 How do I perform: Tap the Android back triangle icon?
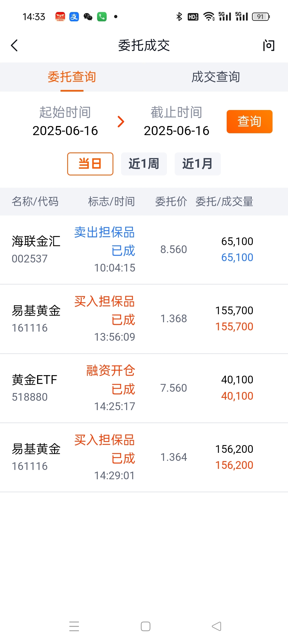(x=217, y=626)
